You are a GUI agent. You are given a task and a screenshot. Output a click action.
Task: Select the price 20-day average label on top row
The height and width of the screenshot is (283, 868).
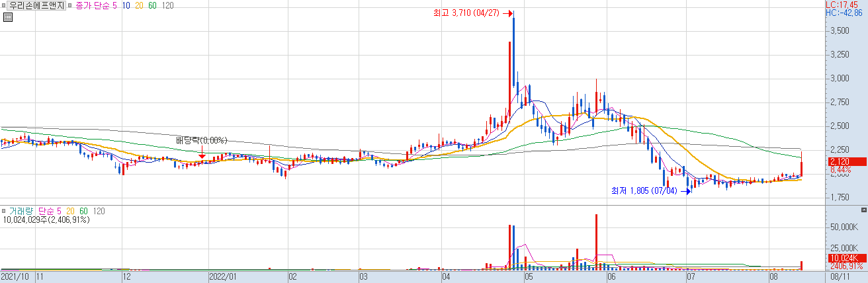point(140,5)
